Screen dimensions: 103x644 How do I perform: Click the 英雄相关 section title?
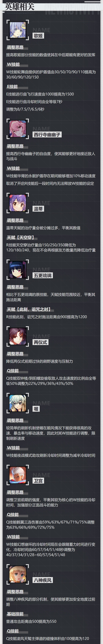click(x=20, y=6)
